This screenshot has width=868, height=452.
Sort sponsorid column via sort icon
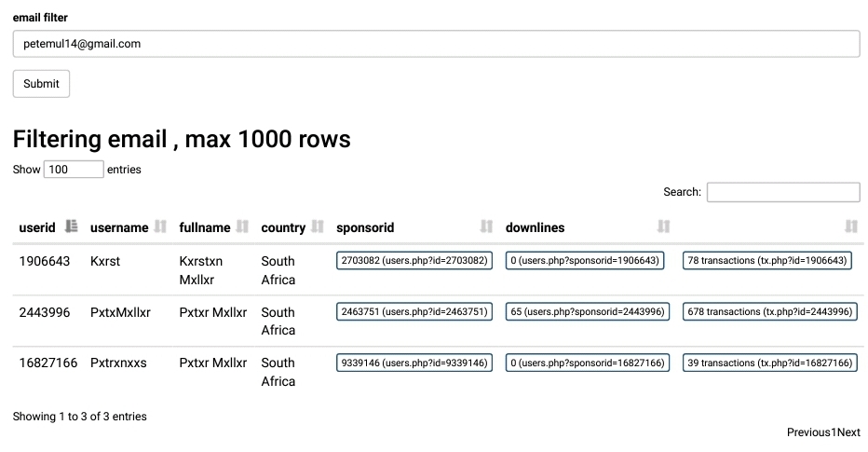click(486, 226)
